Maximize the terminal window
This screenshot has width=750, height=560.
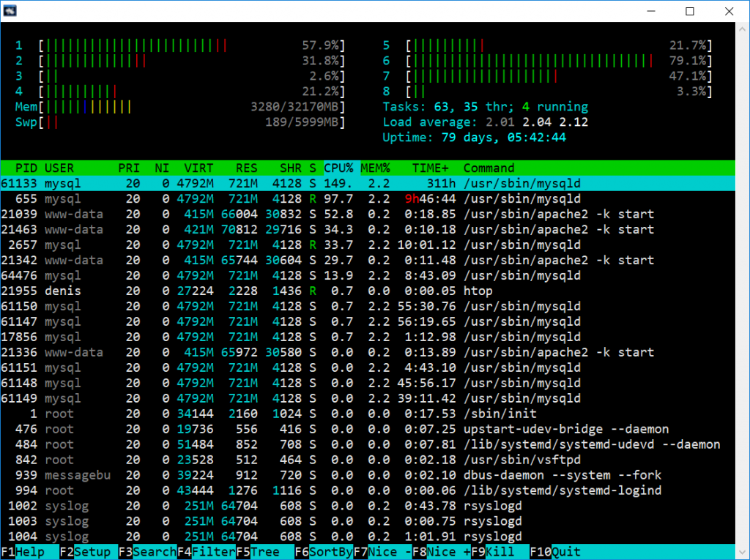(x=690, y=11)
